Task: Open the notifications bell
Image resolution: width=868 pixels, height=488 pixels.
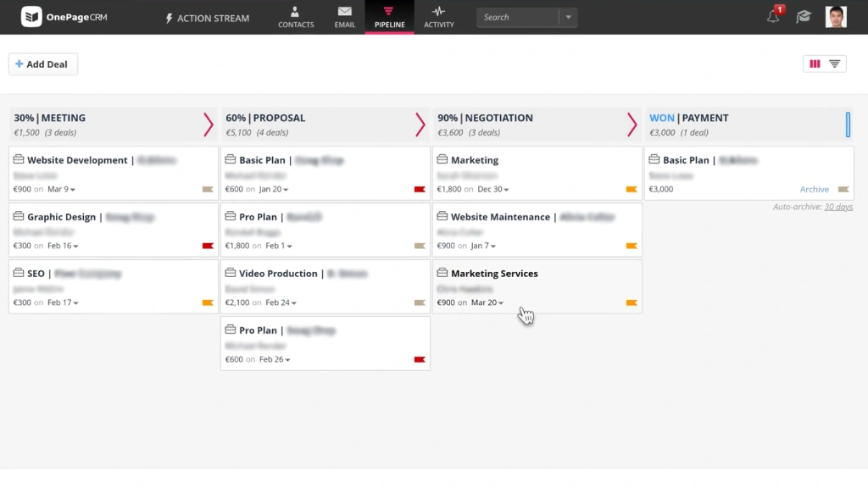Action: (x=773, y=17)
